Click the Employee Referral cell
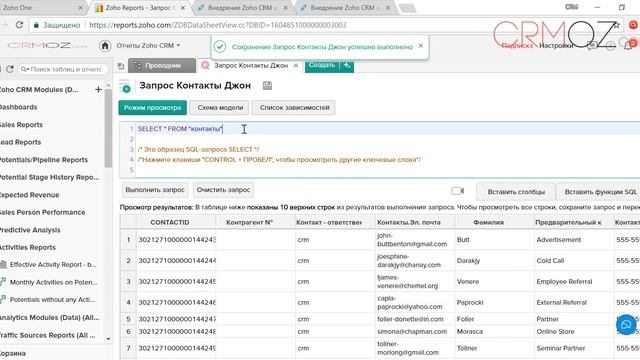 pyautogui.click(x=573, y=282)
